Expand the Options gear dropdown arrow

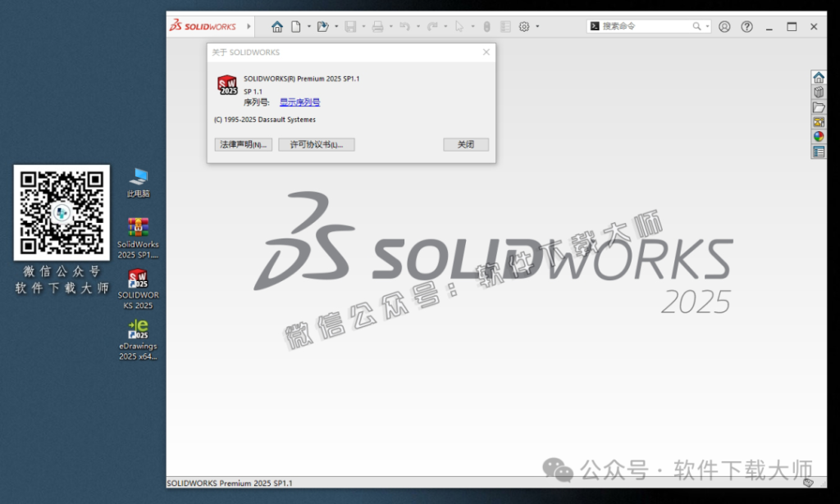coord(536,25)
